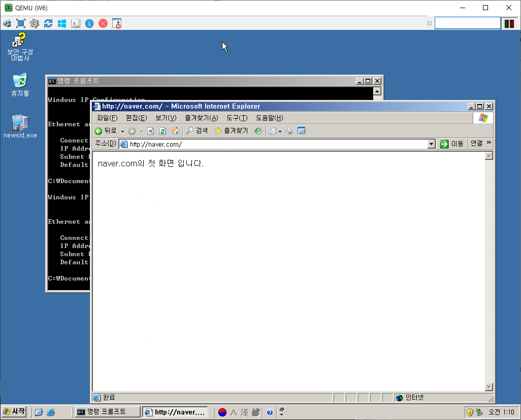Click the IE vertical scrollbar up arrow
Image resolution: width=521 pixels, height=420 pixels.
coord(489,156)
